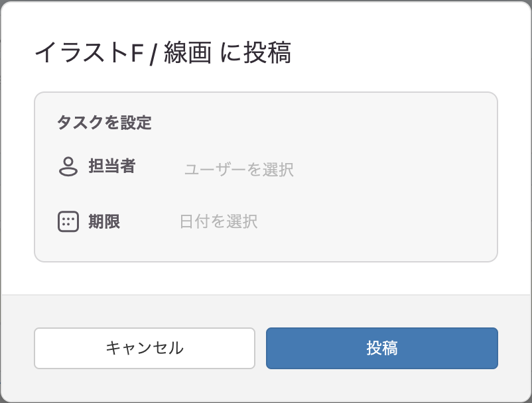This screenshot has width=532, height=403.
Task: Click the キャンセル button
Action: pyautogui.click(x=145, y=348)
